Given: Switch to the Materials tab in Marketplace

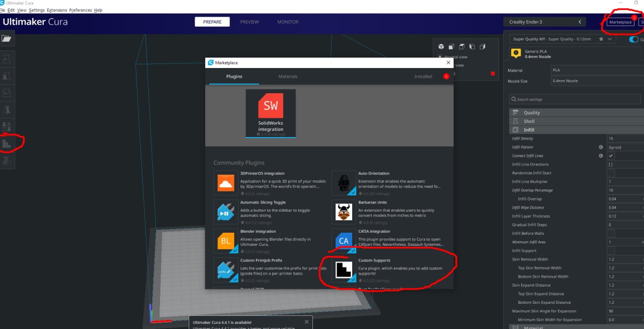Looking at the screenshot, I should [288, 77].
